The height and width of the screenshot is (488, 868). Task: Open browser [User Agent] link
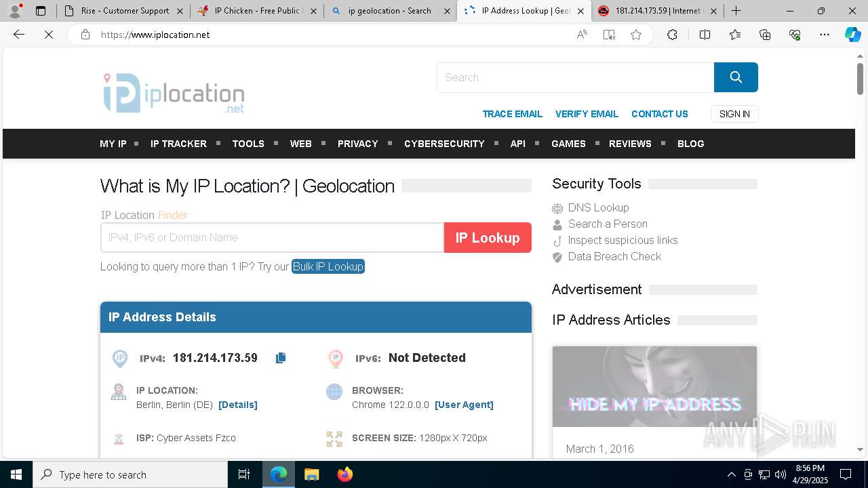click(464, 405)
